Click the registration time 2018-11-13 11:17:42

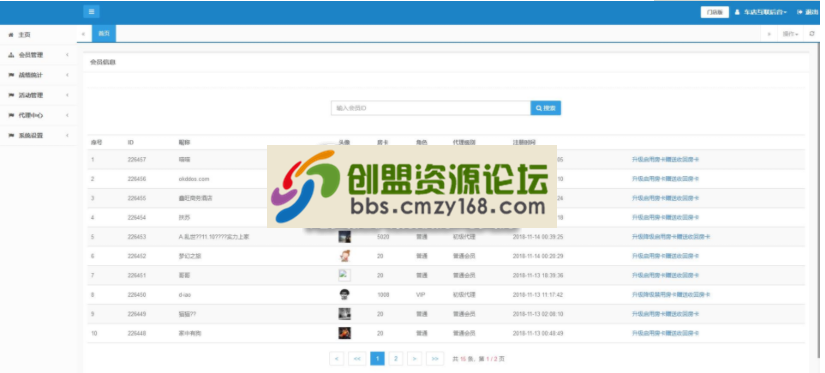(538, 295)
